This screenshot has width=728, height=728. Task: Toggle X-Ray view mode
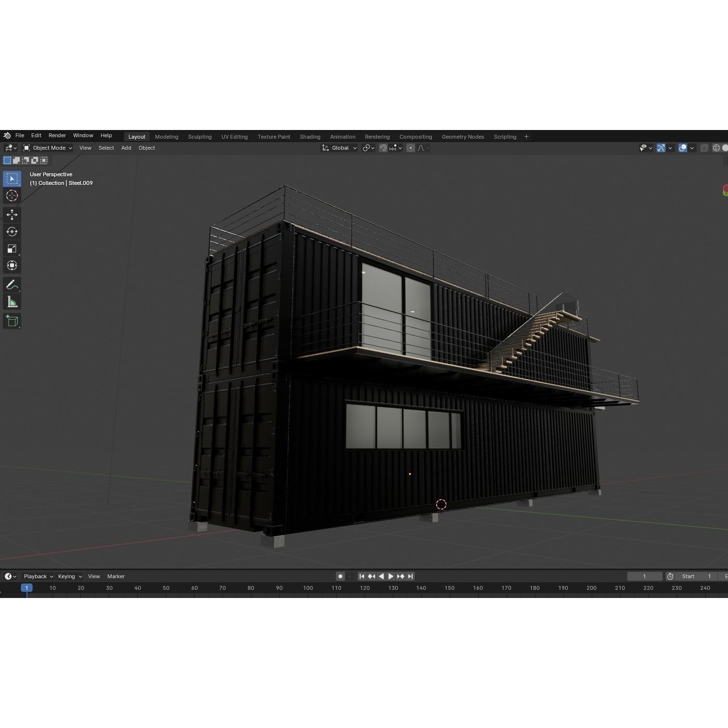pos(704,148)
